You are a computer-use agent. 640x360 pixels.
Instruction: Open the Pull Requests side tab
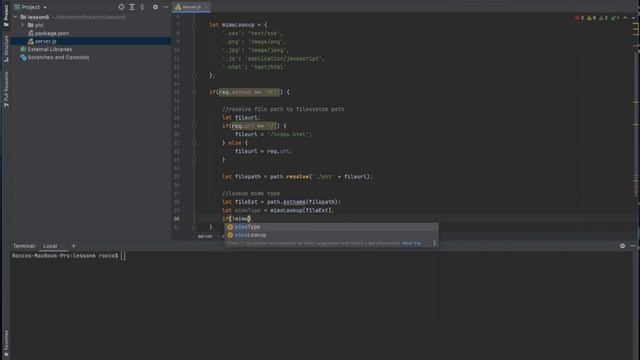pos(6,89)
